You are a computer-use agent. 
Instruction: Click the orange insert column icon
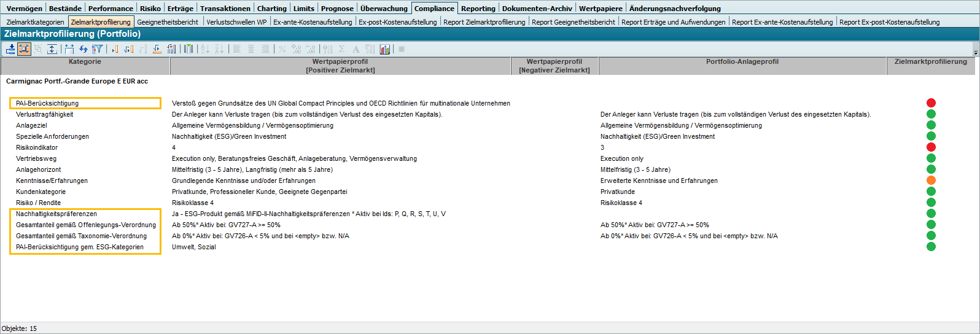[114, 49]
